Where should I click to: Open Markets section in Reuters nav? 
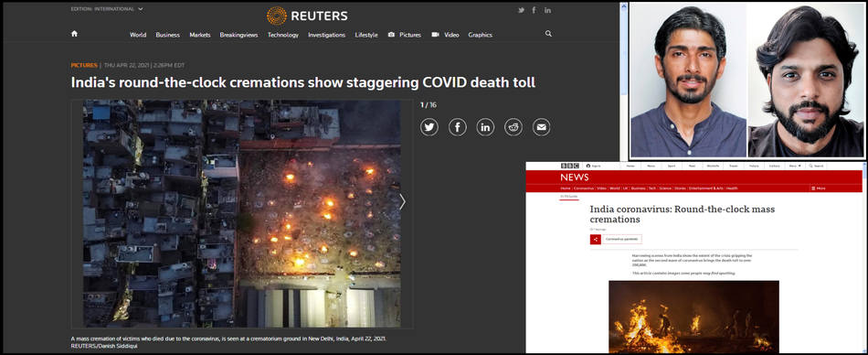(200, 35)
